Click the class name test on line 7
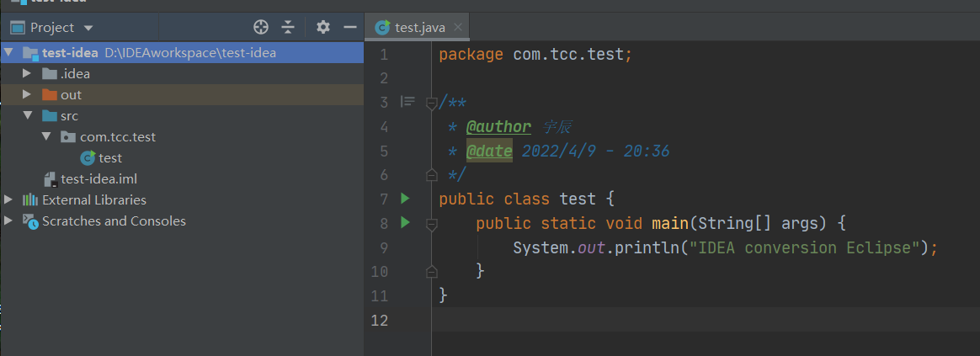 (578, 199)
